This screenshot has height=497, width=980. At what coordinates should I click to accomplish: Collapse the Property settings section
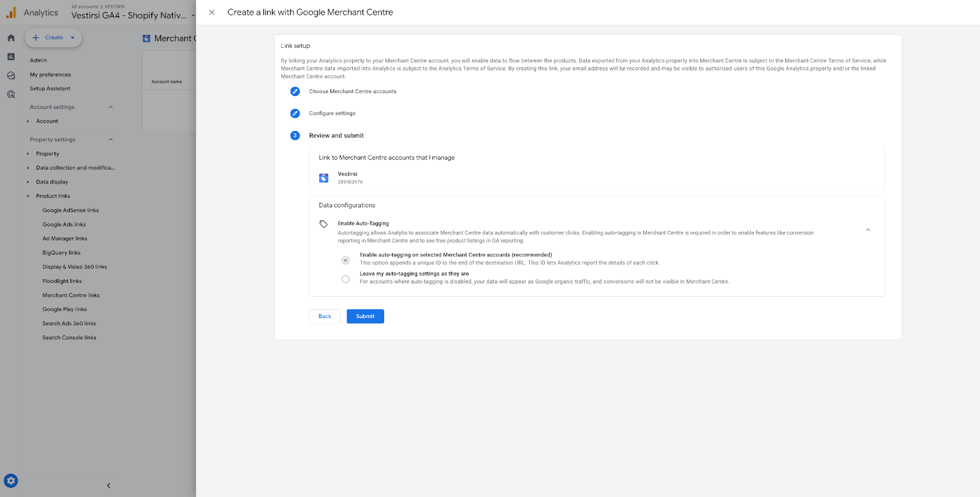tap(110, 140)
